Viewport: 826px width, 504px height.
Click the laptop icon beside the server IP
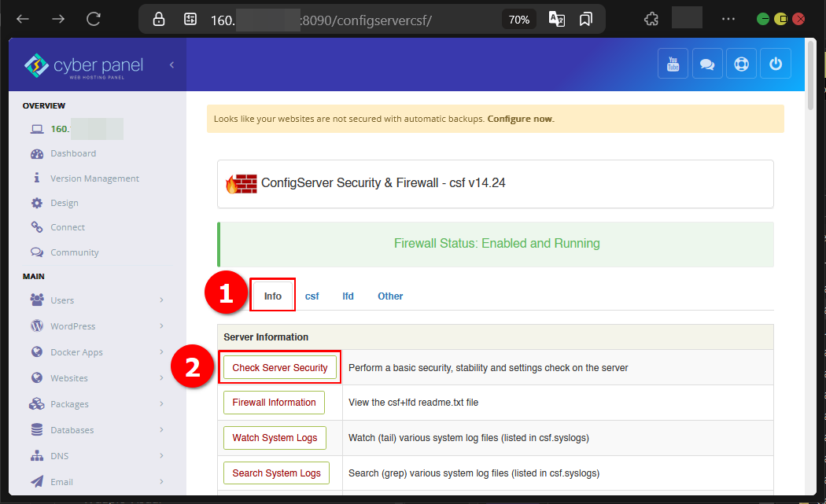pyautogui.click(x=37, y=129)
